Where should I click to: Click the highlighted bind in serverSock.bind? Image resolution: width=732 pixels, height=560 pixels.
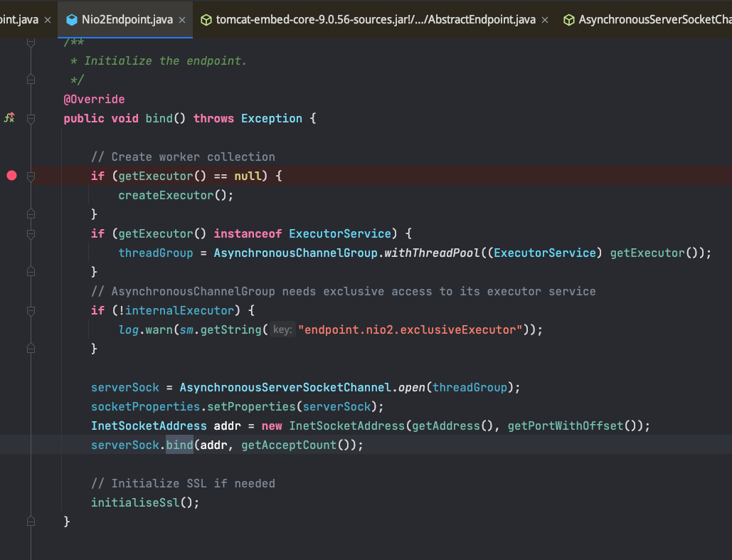coord(180,445)
